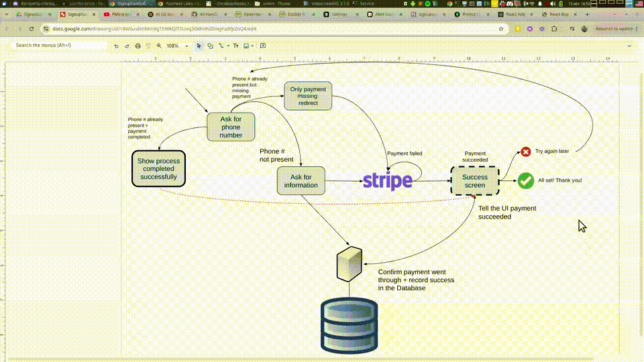
Task: Click the 'Try again later' text
Action: click(x=552, y=151)
